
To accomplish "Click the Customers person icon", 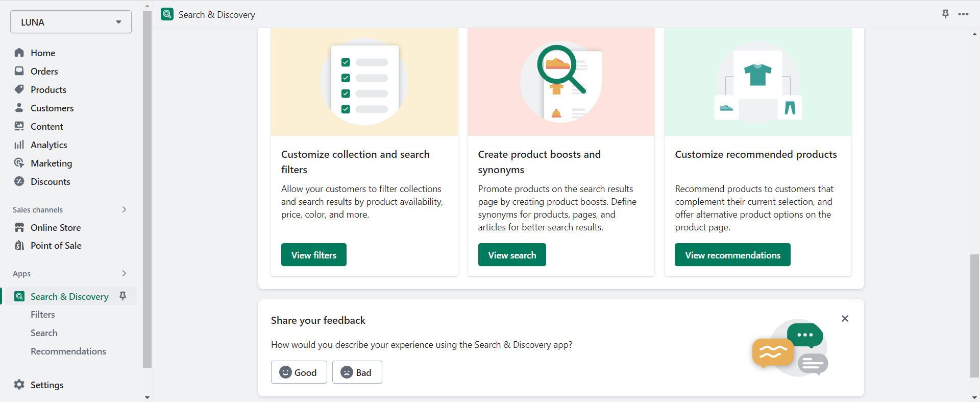I will coord(19,108).
